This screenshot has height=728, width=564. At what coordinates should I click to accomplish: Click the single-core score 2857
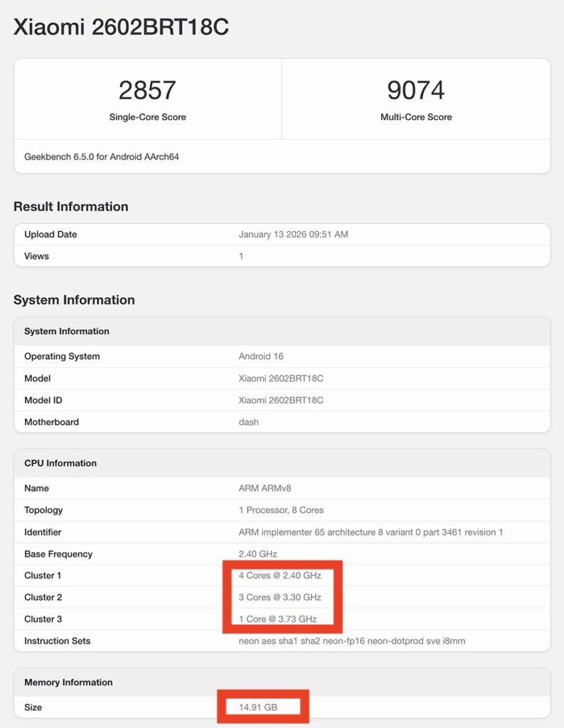pos(147,90)
